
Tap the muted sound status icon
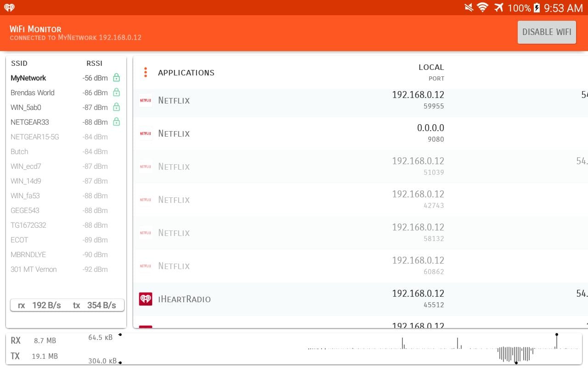pos(469,8)
